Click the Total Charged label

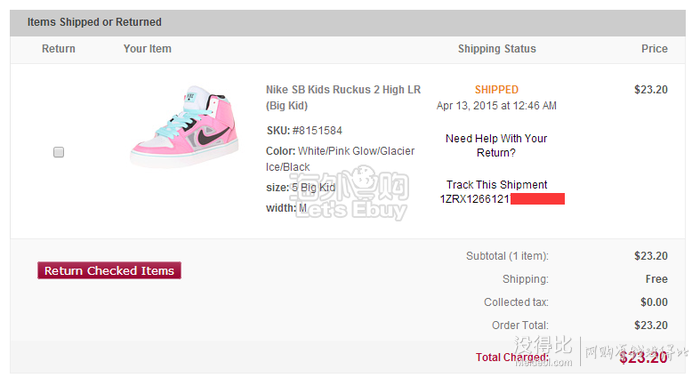click(x=512, y=357)
